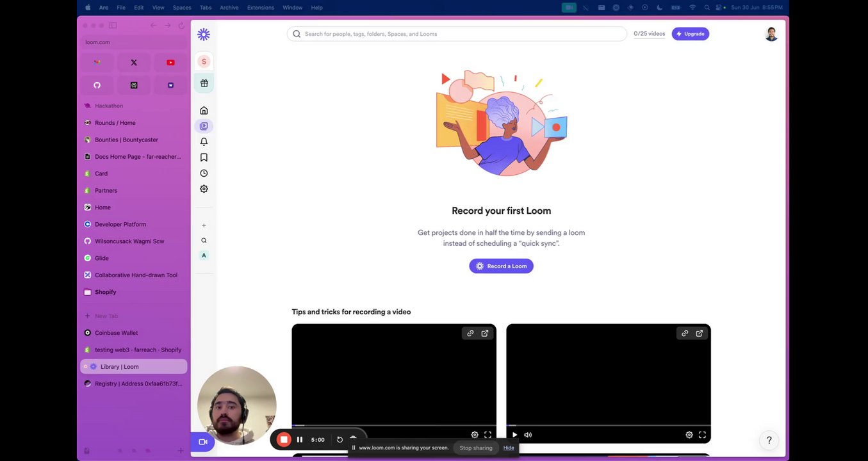The width and height of the screenshot is (868, 461).
Task: Open the Watch Later bookmark icon
Action: (204, 158)
